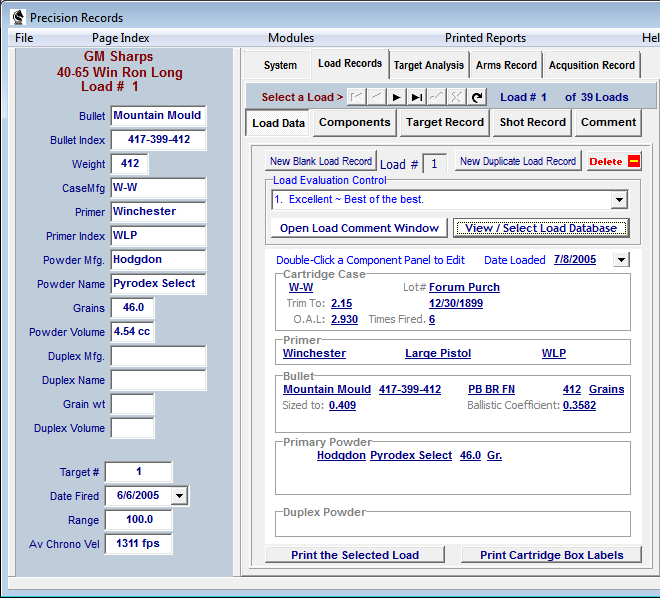The image size is (660, 598).
Task: Click the O.A.L value 2.930
Action: pyautogui.click(x=344, y=319)
